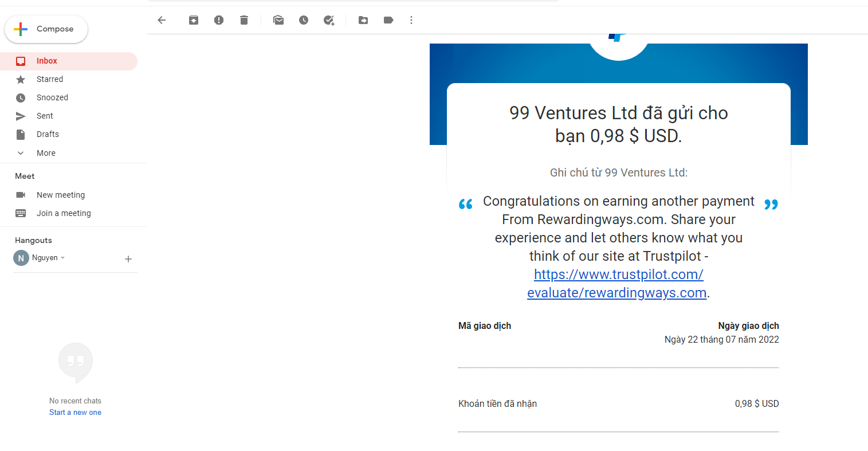Image resolution: width=868 pixels, height=451 pixels.
Task: Move email to another folder
Action: click(x=363, y=20)
